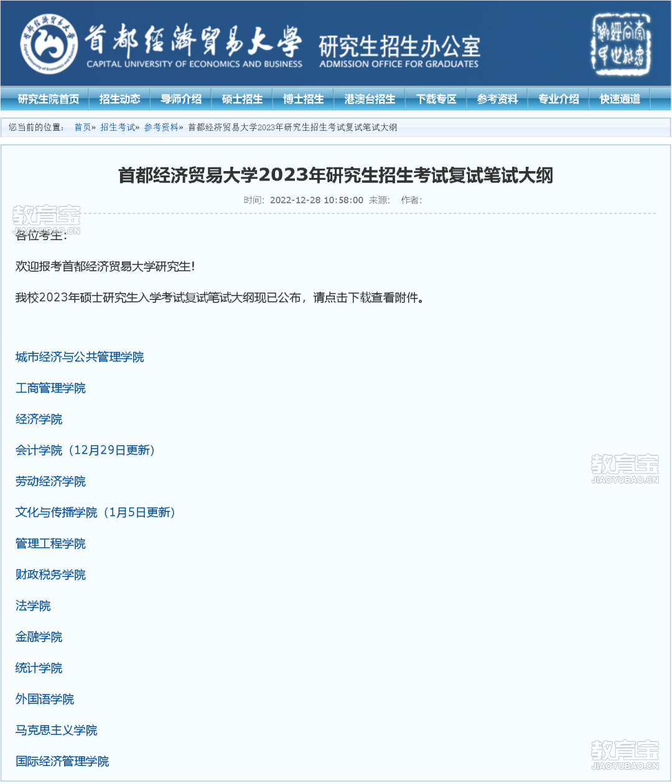Image resolution: width=672 pixels, height=784 pixels.
Task: Click 快速通道 navigation item
Action: 620,99
